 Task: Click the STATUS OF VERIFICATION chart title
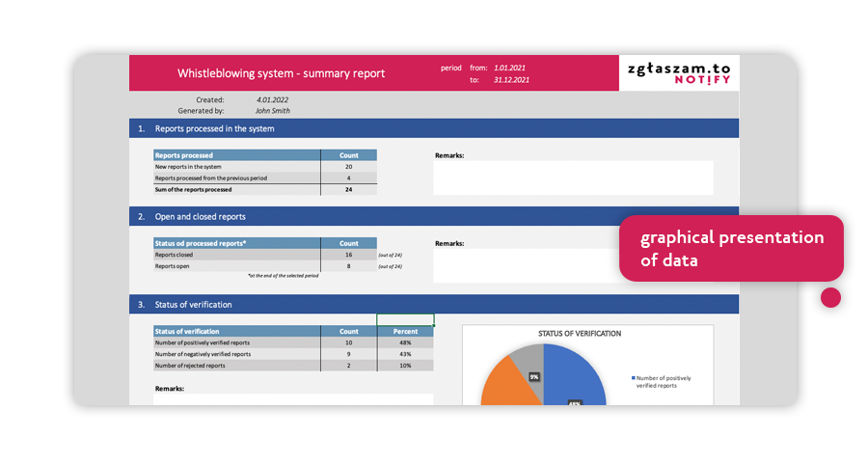(579, 334)
